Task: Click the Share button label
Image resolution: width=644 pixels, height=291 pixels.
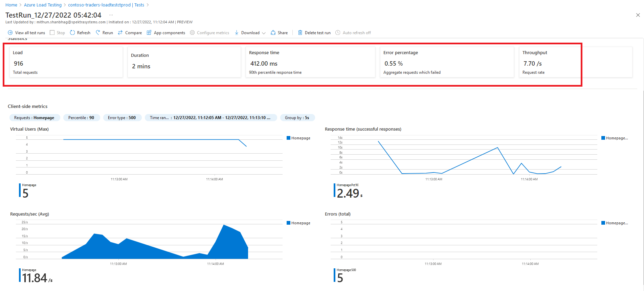Action: [x=283, y=33]
